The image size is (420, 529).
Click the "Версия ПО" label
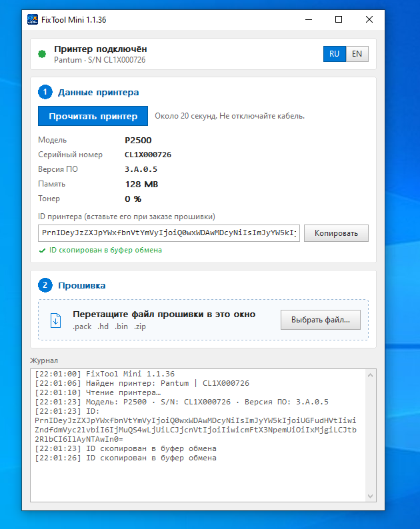58,169
